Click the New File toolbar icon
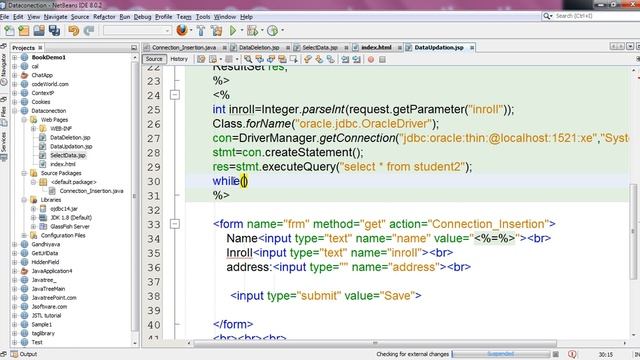640x360 pixels. coord(9,31)
